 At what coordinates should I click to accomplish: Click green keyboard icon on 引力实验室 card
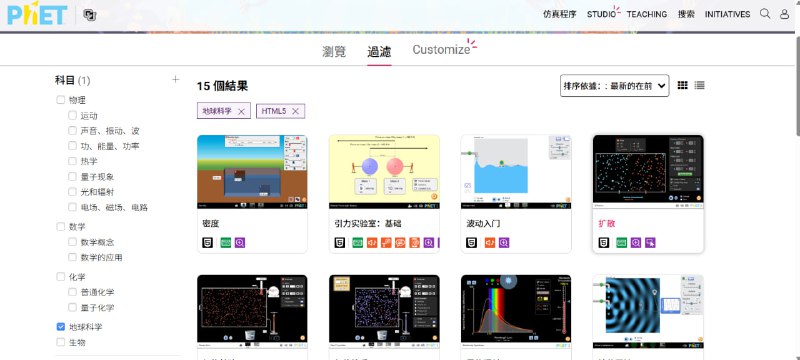click(358, 243)
